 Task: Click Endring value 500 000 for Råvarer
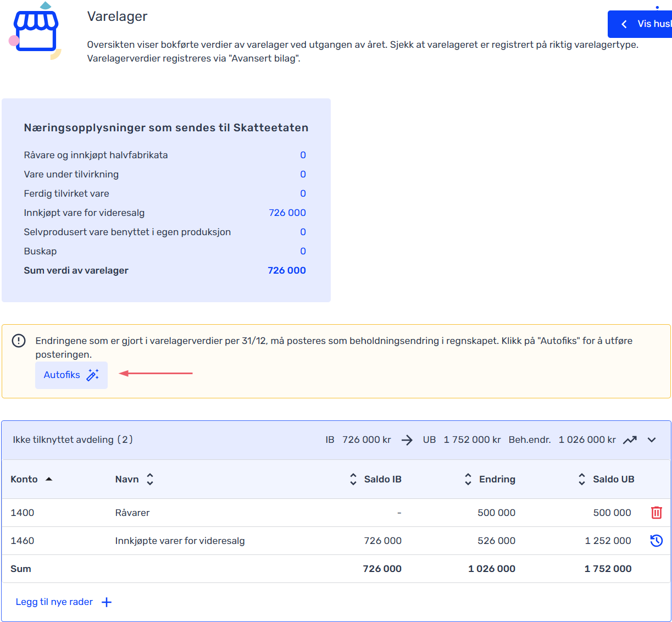496,513
